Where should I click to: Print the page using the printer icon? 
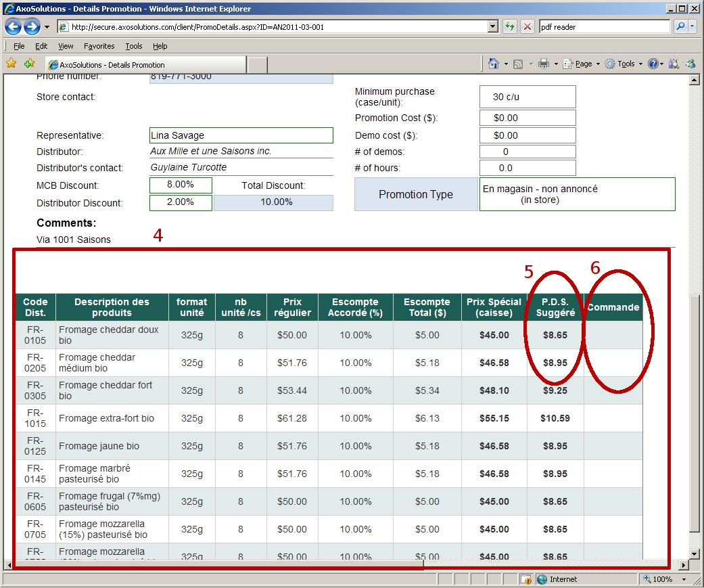543,64
